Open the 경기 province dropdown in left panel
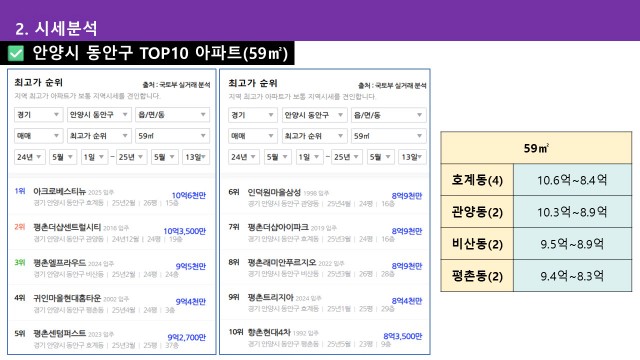640x360 pixels. [38, 115]
